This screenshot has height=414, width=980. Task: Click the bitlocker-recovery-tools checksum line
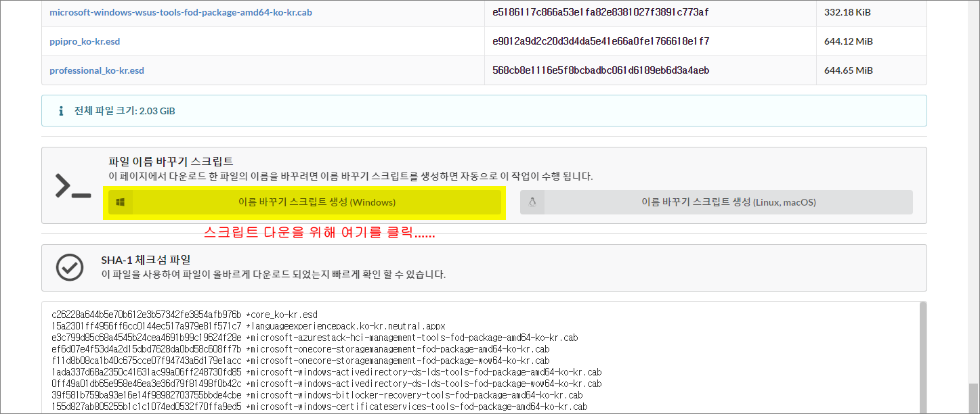[317, 395]
